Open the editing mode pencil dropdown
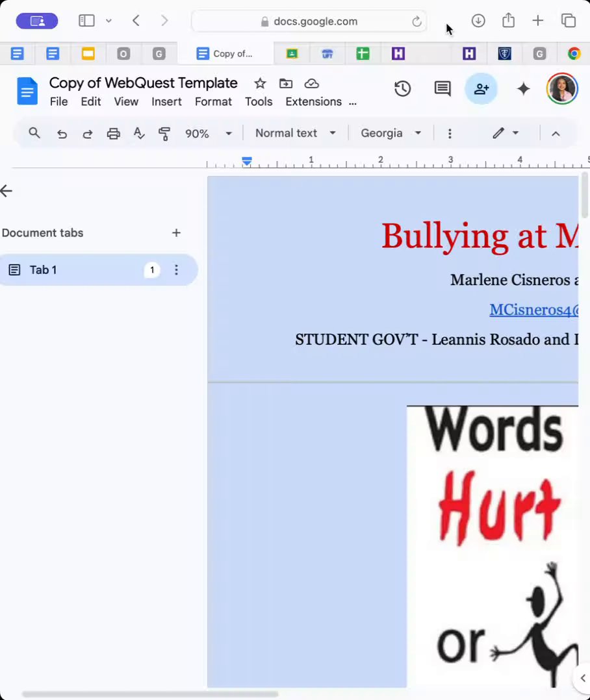Viewport: 590px width, 700px height. click(x=505, y=133)
